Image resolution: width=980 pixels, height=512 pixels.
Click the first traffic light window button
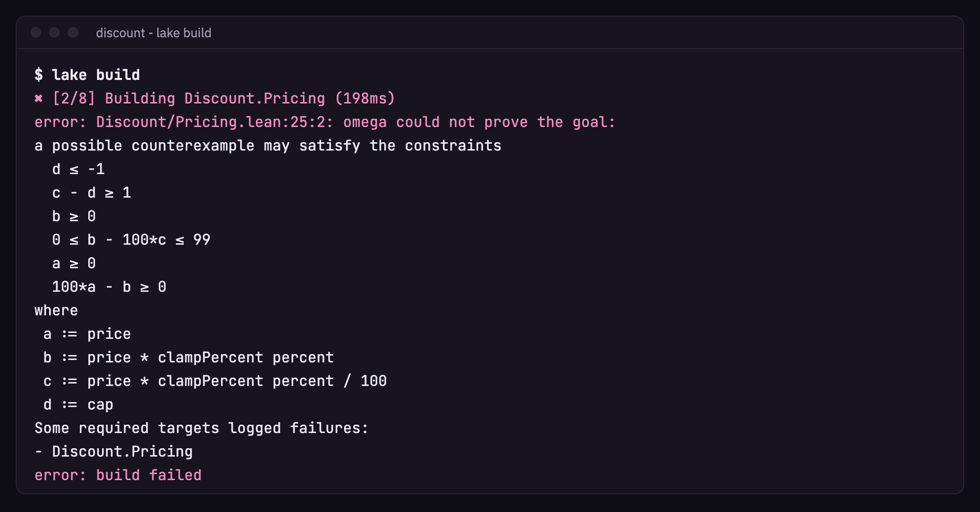36,32
